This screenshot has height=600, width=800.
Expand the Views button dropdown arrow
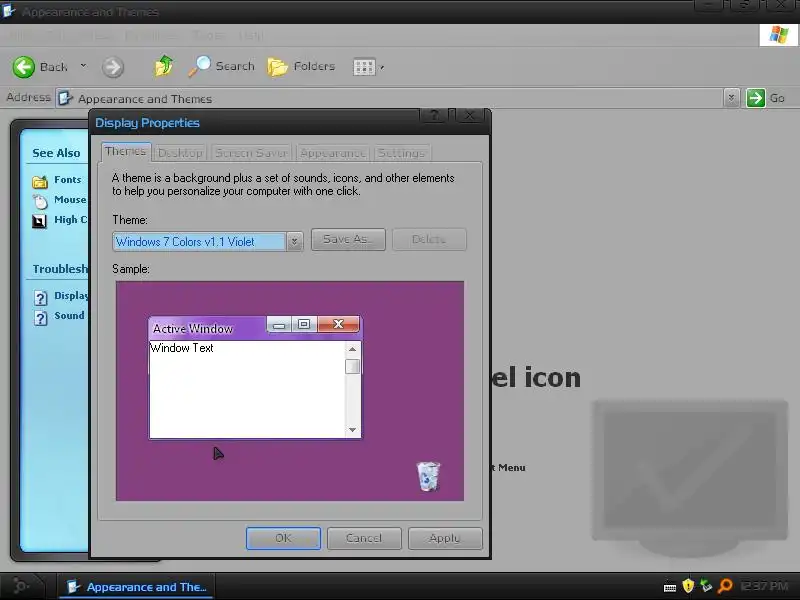(382, 67)
